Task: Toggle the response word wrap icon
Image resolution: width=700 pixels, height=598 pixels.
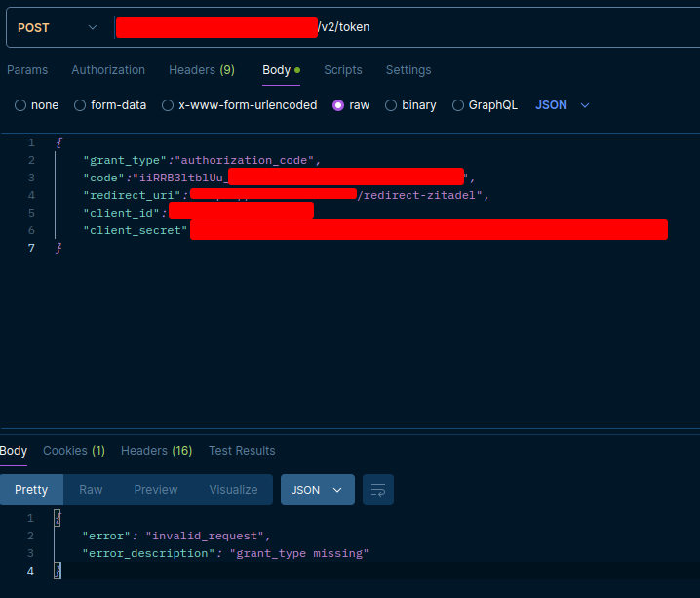Action: (x=378, y=490)
